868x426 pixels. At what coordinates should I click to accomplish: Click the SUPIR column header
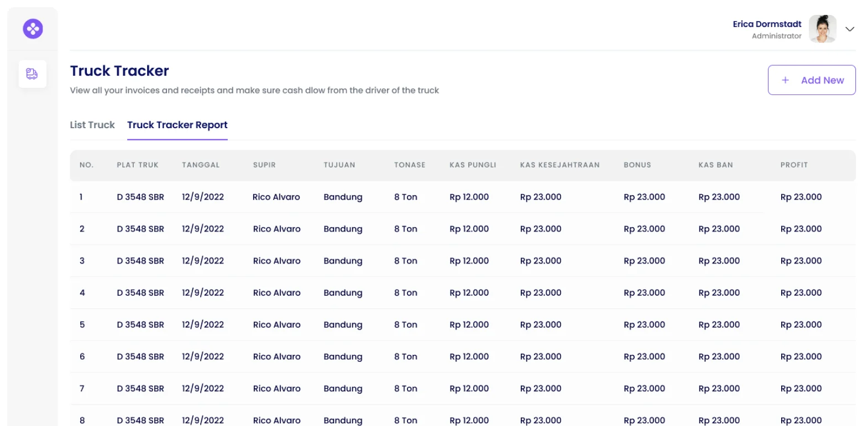click(x=264, y=165)
